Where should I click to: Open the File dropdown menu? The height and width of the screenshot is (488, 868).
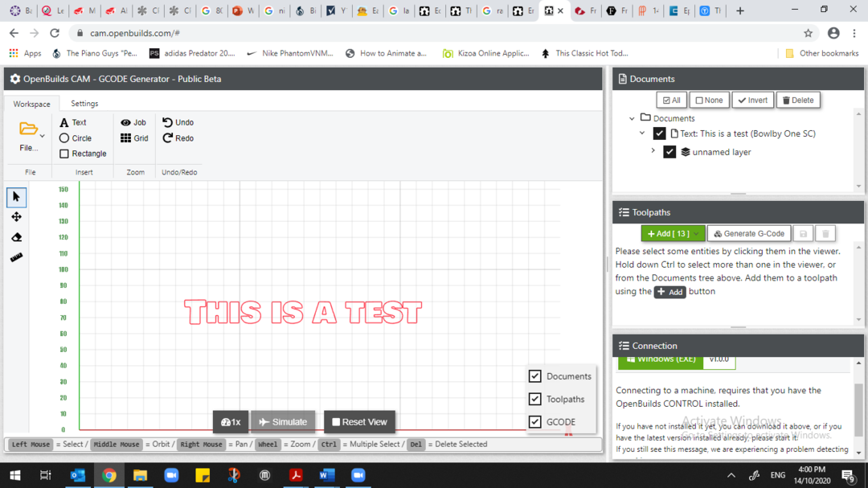click(x=30, y=137)
